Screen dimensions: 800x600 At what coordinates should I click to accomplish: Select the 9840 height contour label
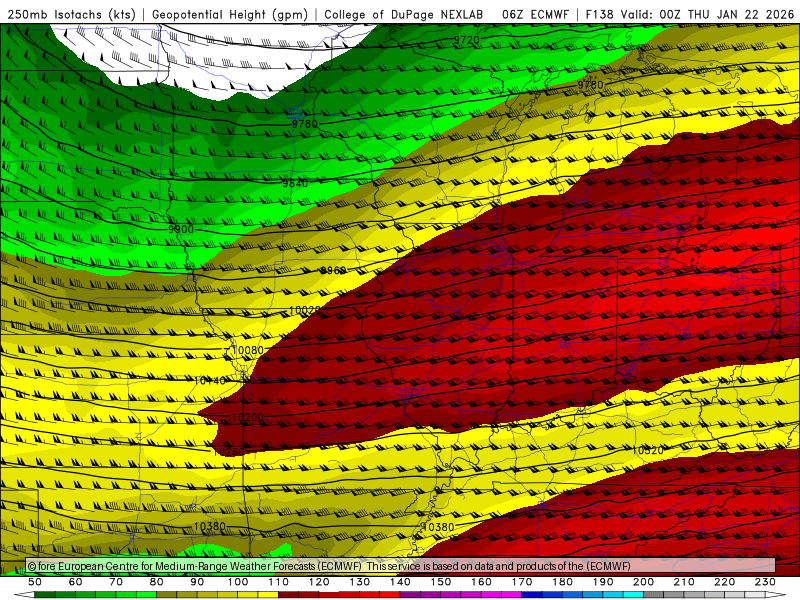tap(295, 183)
